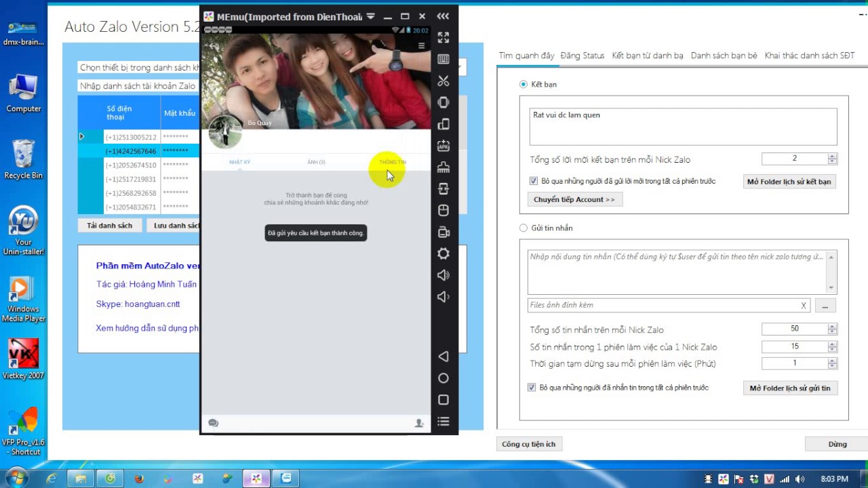This screenshot has width=868, height=488.
Task: Toggle MEmu fullscreen mode icon
Action: 443,38
